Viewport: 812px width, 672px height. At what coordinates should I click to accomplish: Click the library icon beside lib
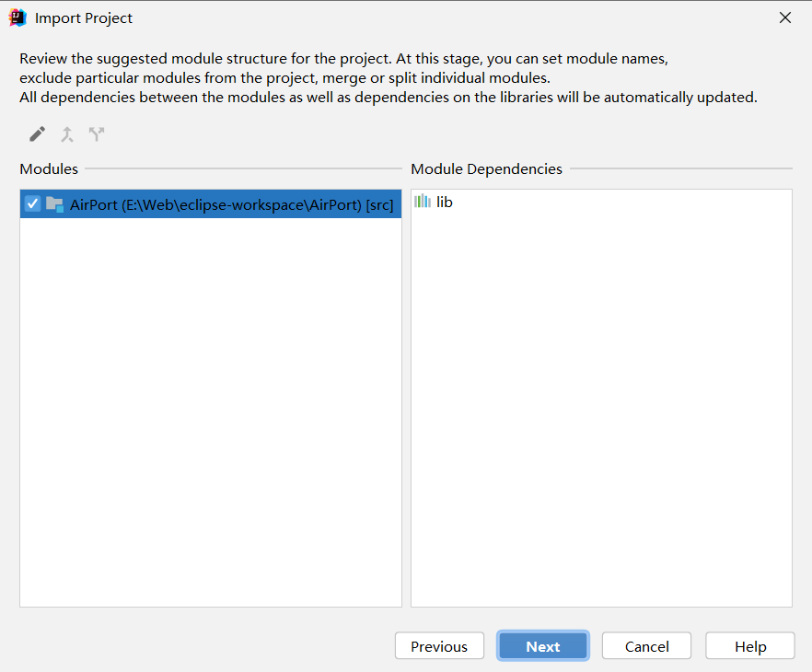tap(421, 202)
